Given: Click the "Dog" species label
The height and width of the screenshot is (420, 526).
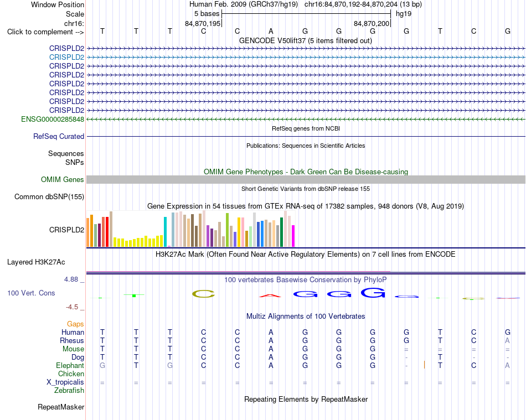Looking at the screenshot, I should 78,357.
